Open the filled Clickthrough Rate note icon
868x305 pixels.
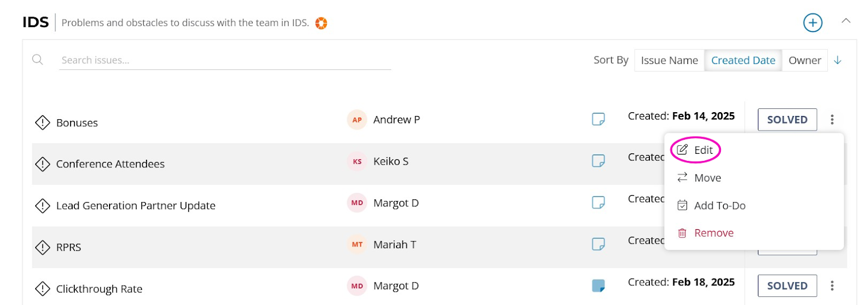598,285
